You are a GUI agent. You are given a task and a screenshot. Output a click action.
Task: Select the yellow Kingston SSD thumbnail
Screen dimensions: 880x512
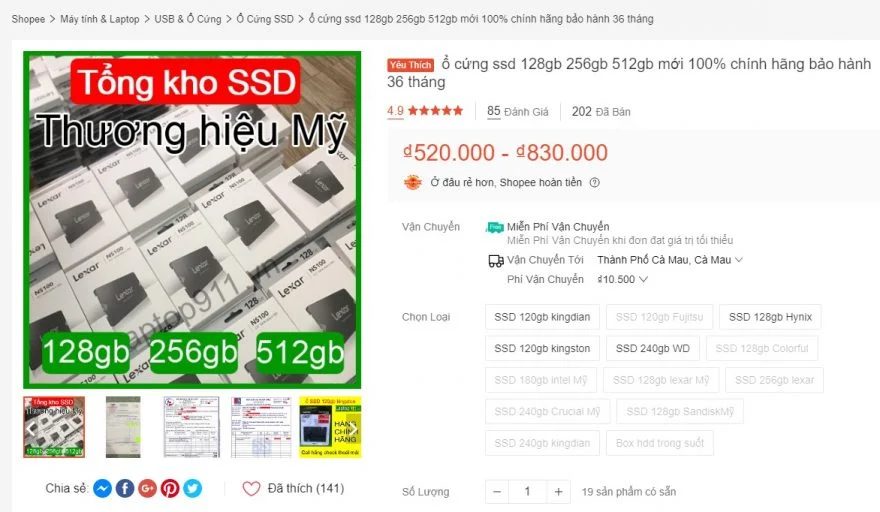coord(330,427)
